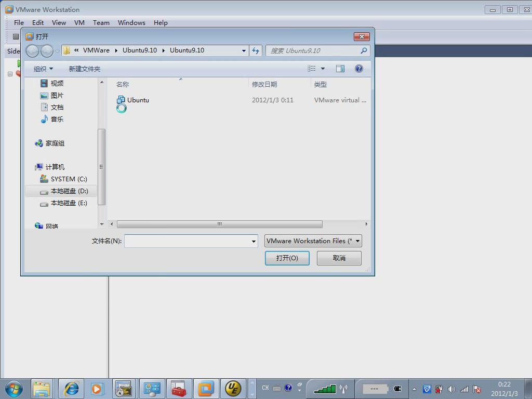Show hidden tray icons arrow
Viewport: 532px width, 399px height.
coord(414,389)
